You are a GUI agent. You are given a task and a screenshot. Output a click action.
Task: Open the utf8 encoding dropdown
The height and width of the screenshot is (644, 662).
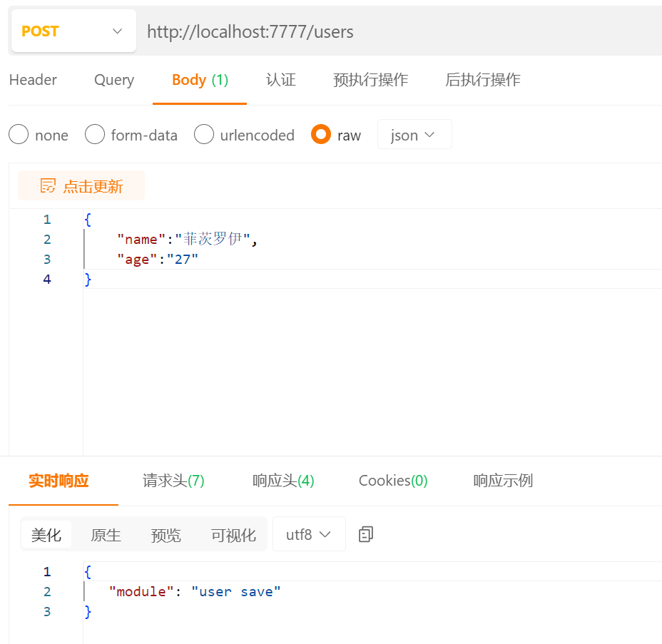[x=308, y=533]
